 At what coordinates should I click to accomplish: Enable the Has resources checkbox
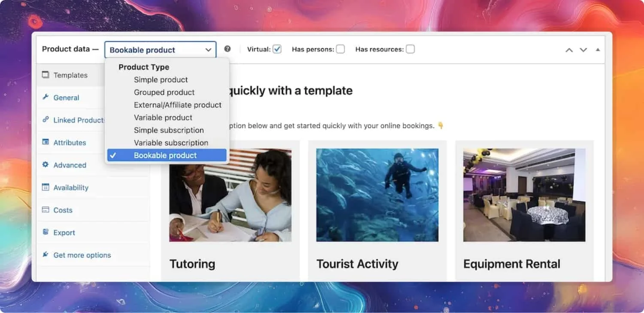pyautogui.click(x=410, y=49)
